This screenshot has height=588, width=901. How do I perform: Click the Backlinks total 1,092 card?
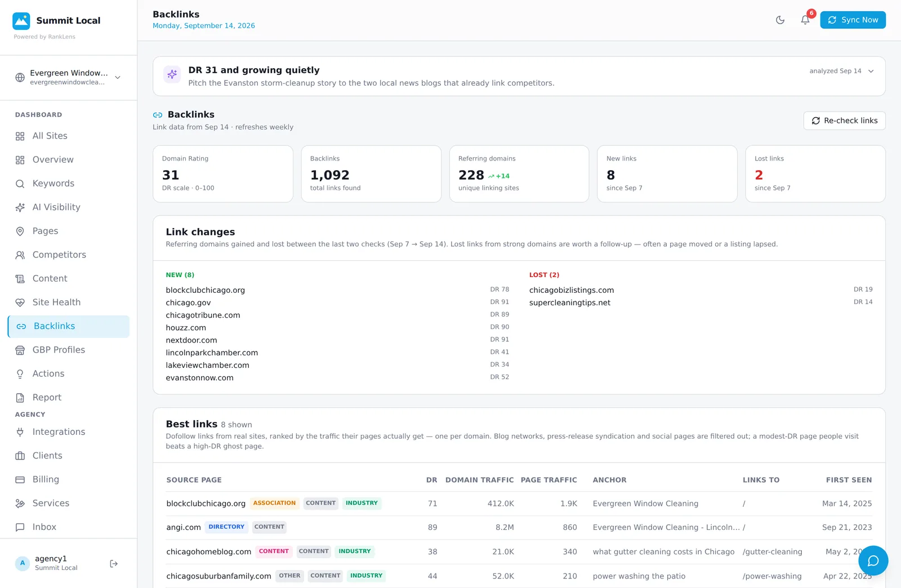pyautogui.click(x=371, y=174)
